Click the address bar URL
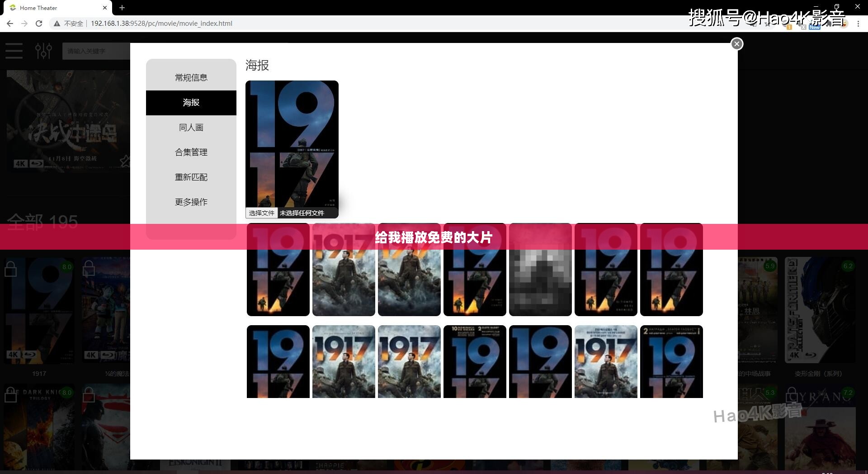 tap(161, 24)
